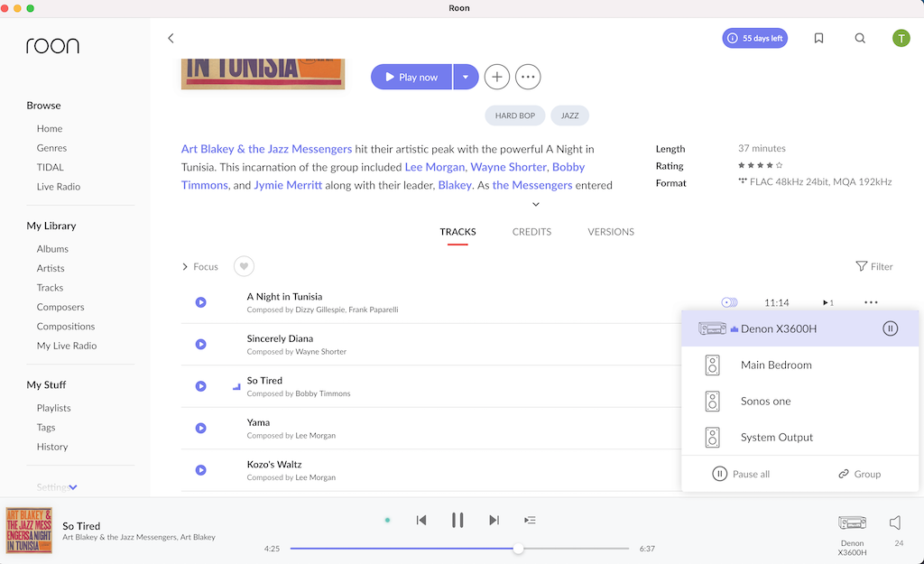This screenshot has height=564, width=924.
Task: Select the System Output zone
Action: coord(799,438)
